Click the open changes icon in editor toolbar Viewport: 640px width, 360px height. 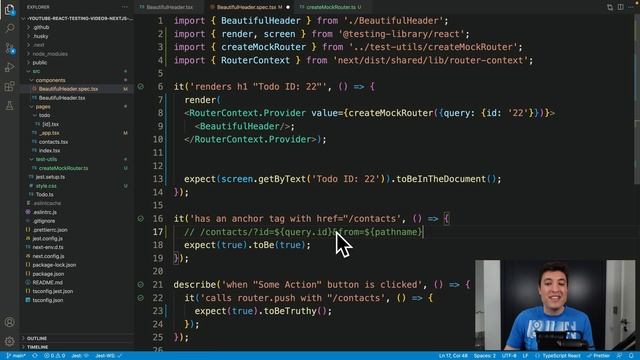pos(610,7)
